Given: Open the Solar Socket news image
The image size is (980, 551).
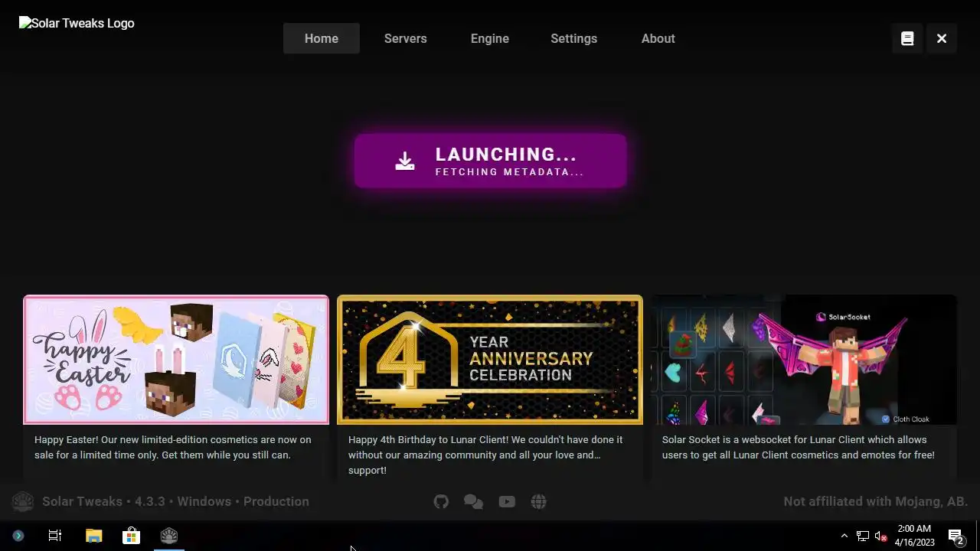Looking at the screenshot, I should coord(804,360).
